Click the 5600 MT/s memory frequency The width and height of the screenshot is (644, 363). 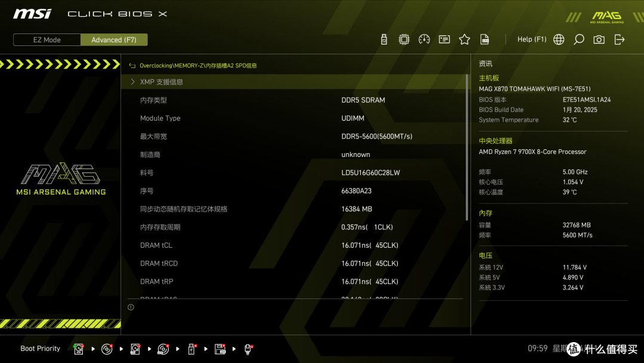pyautogui.click(x=577, y=235)
